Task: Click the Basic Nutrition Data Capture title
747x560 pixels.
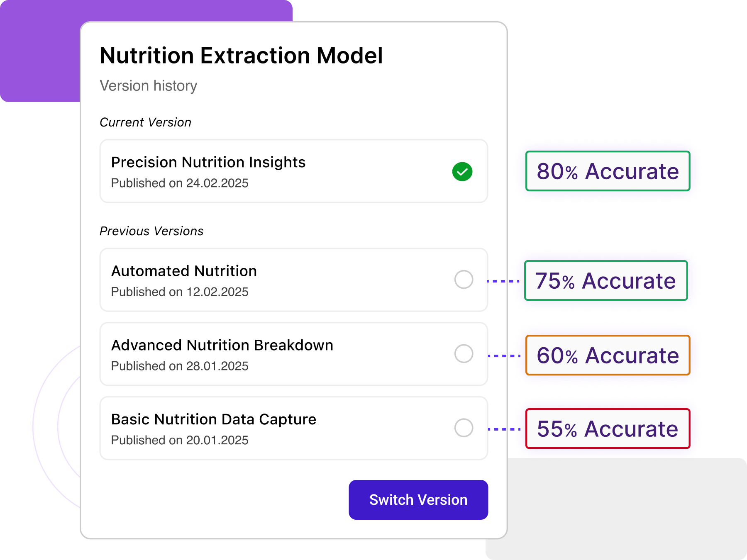Action: pyautogui.click(x=214, y=419)
